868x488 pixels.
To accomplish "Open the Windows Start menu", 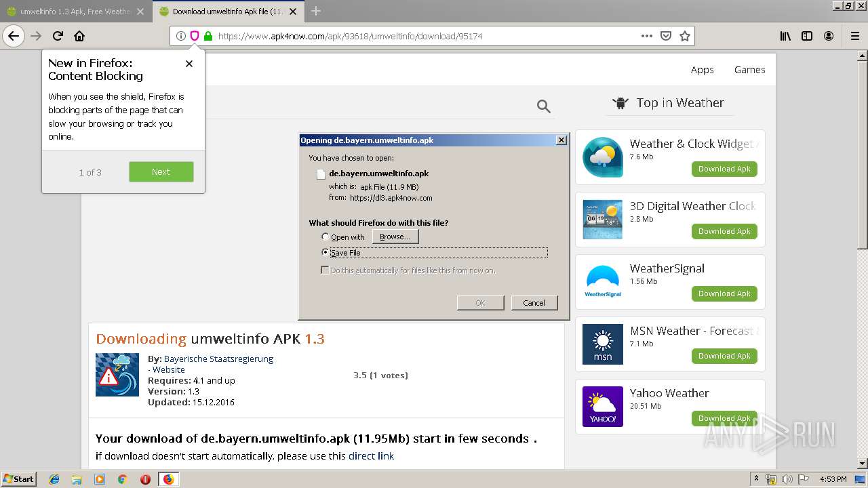I will coord(18,479).
